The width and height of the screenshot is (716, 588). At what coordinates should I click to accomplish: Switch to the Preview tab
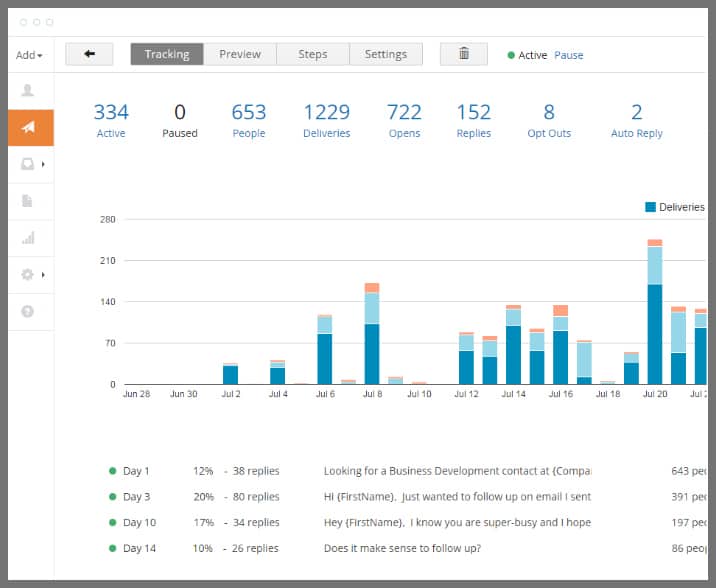[x=240, y=54]
